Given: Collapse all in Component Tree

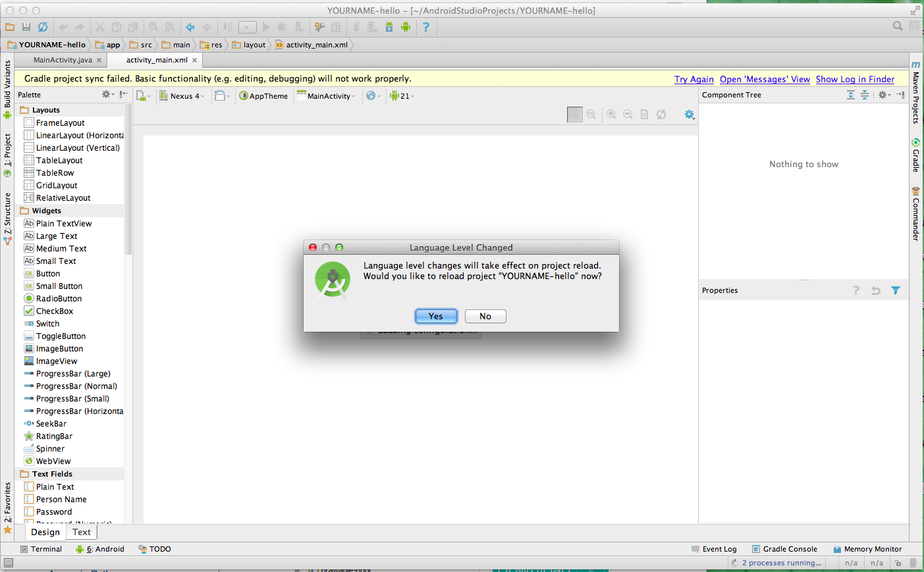Looking at the screenshot, I should click(865, 95).
